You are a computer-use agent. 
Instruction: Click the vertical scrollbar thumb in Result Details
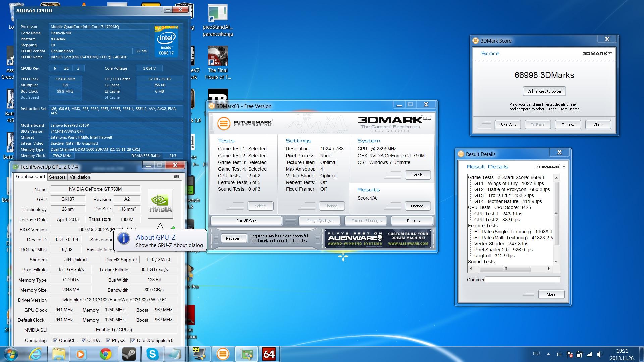tap(556, 214)
